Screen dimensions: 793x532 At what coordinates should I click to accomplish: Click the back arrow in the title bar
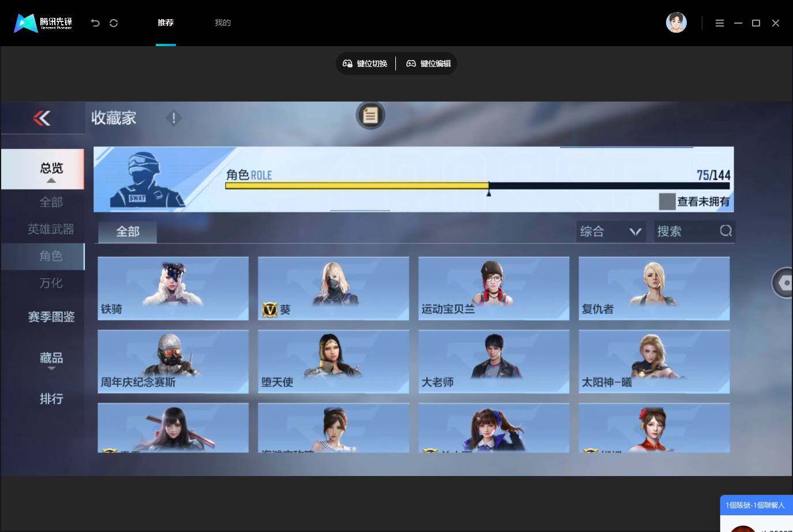[x=95, y=23]
